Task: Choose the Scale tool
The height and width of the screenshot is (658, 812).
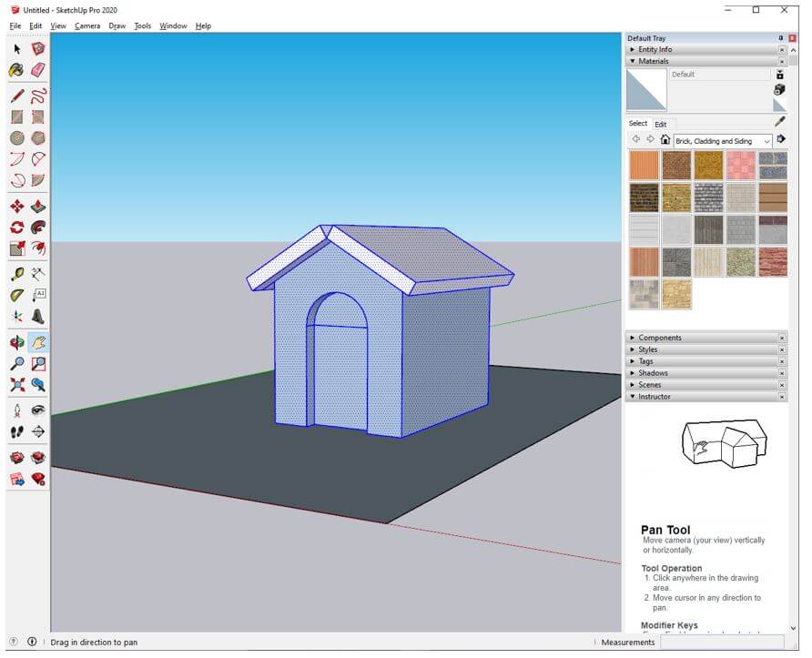Action: [x=17, y=248]
